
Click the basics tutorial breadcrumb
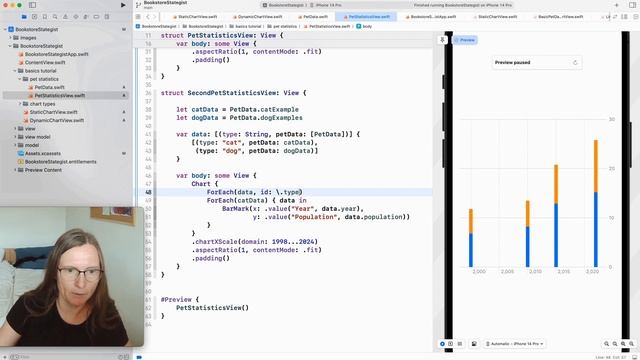pos(245,26)
